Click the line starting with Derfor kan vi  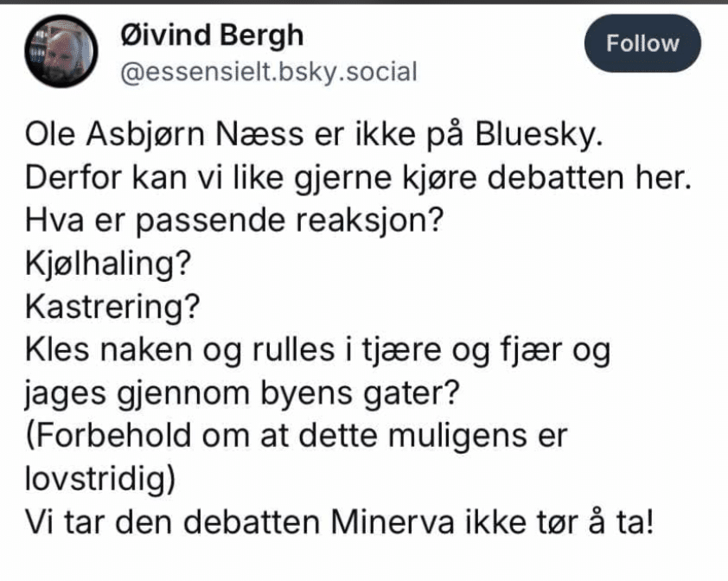[x=359, y=178]
